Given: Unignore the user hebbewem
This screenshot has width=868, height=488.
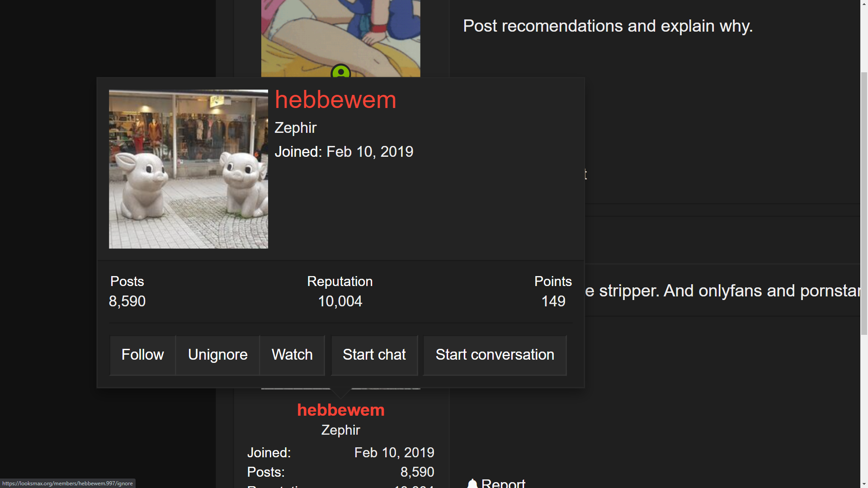Looking at the screenshot, I should pos(217,355).
